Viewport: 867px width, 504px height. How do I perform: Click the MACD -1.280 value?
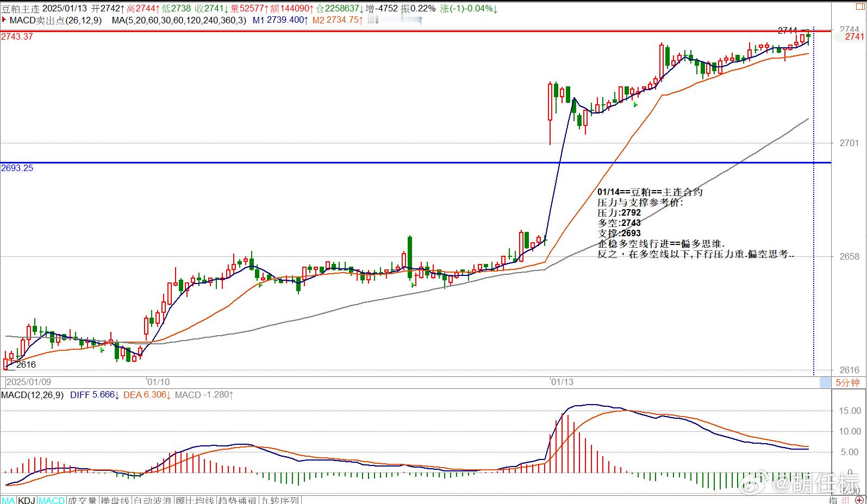[204, 395]
